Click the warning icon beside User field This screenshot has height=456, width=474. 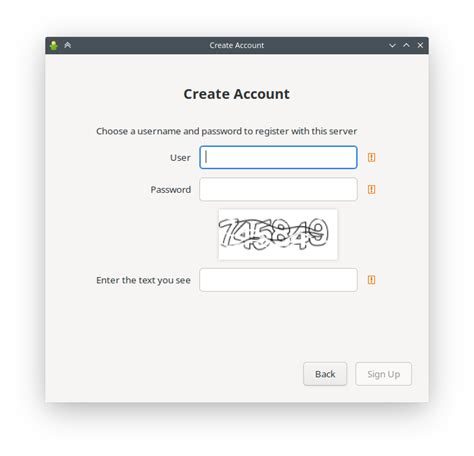[371, 157]
